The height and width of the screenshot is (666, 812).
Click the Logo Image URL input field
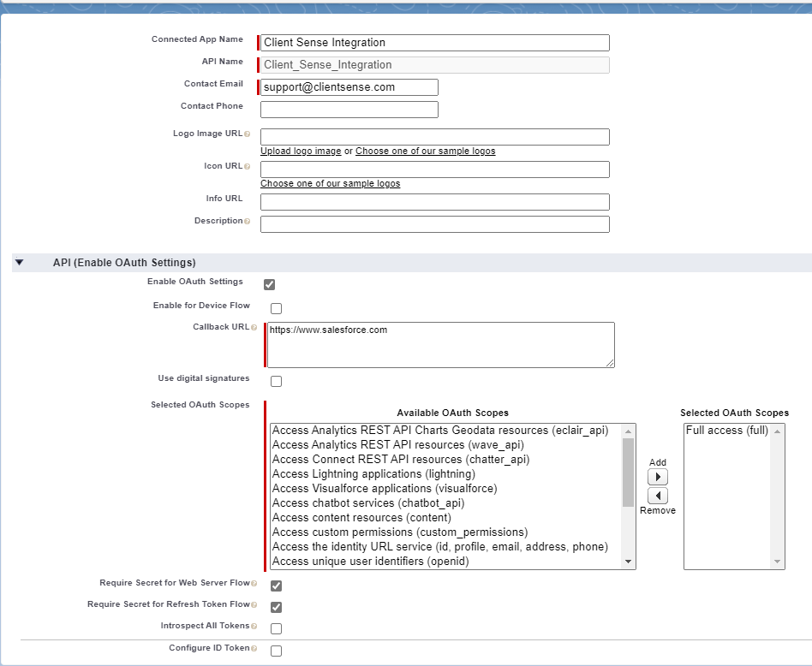coord(435,137)
